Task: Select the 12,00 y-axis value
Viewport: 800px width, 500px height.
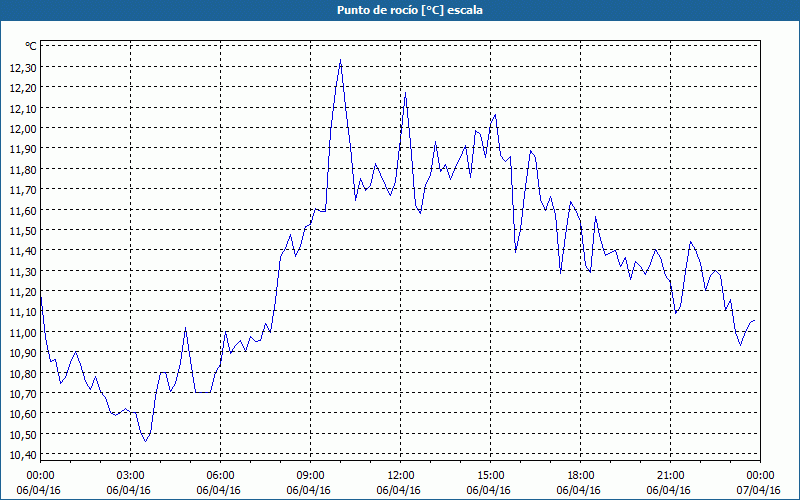Action: tap(23, 128)
